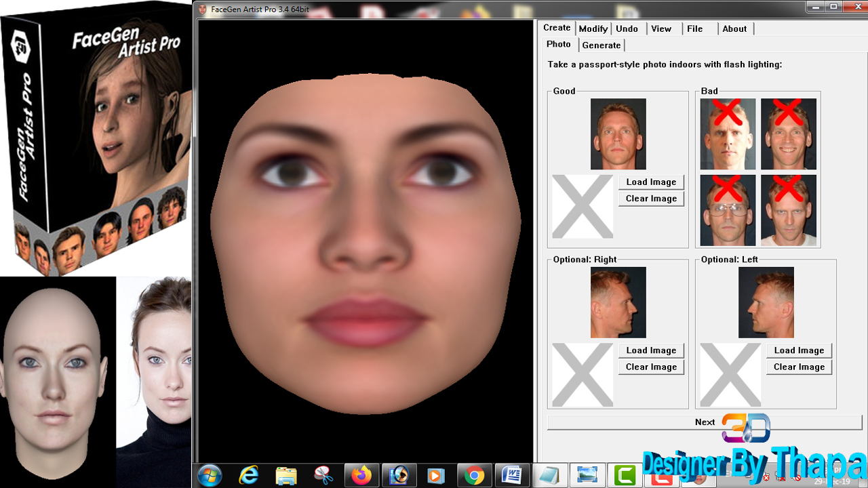
Task: Click the empty right-profile photo placeholder
Action: (583, 375)
